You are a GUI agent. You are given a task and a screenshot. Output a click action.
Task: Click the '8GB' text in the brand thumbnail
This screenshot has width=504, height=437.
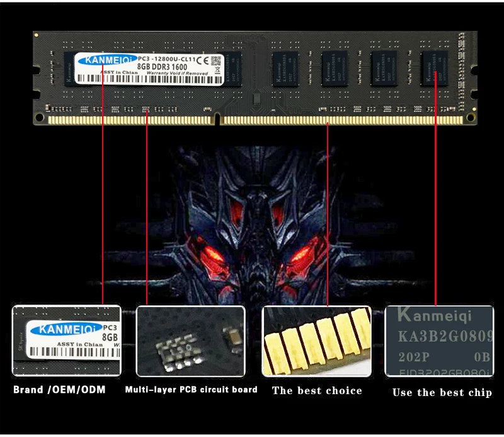(110, 337)
